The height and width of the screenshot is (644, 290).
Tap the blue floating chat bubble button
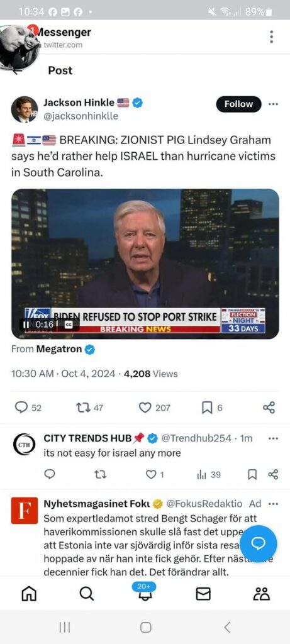pyautogui.click(x=259, y=543)
